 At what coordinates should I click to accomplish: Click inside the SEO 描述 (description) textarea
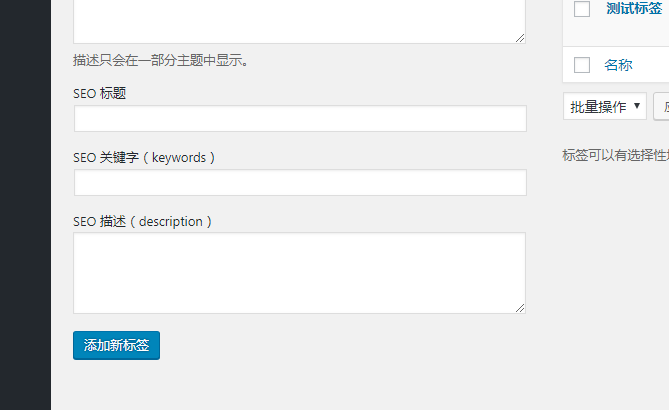point(300,273)
